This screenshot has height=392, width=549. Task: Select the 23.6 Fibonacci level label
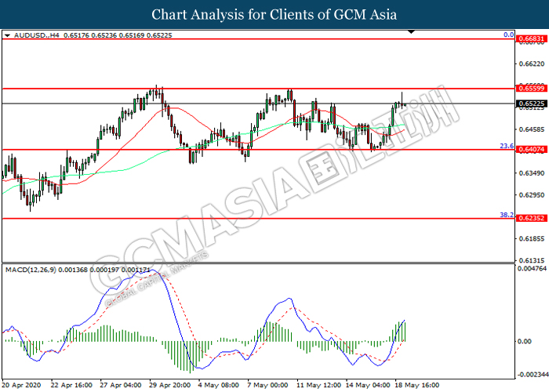(x=506, y=146)
